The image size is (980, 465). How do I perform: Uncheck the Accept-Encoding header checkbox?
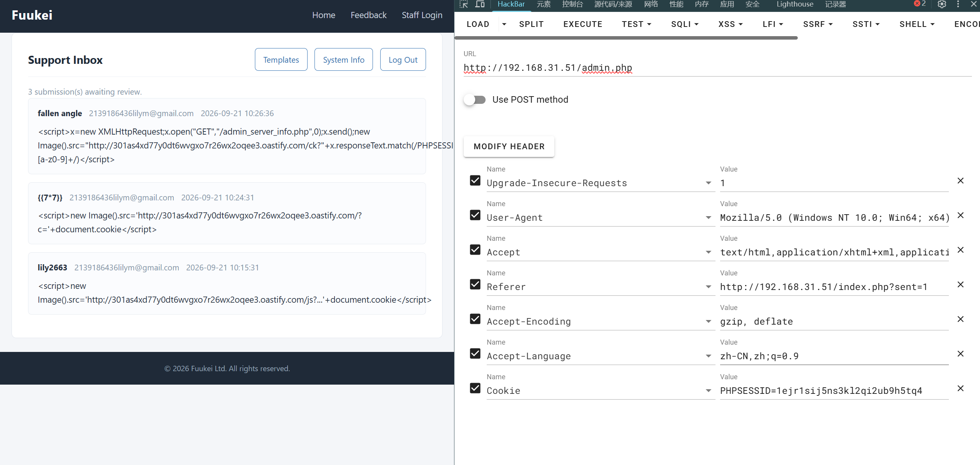(x=475, y=319)
